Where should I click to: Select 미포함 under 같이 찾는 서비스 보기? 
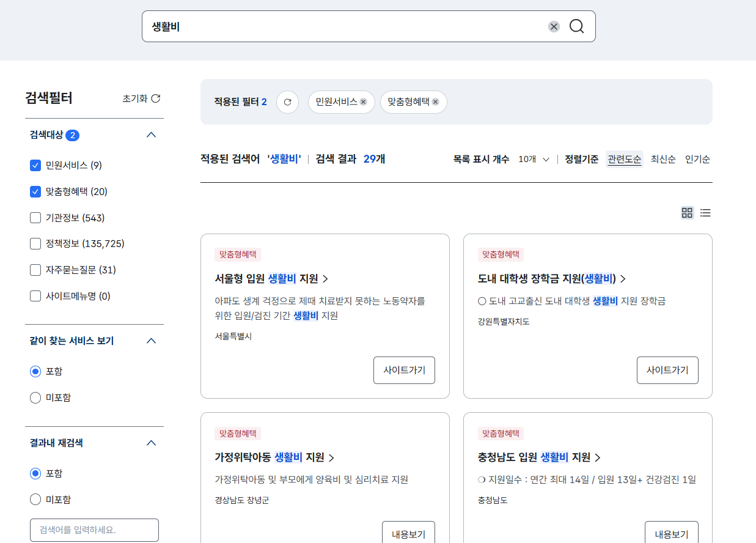pyautogui.click(x=35, y=397)
